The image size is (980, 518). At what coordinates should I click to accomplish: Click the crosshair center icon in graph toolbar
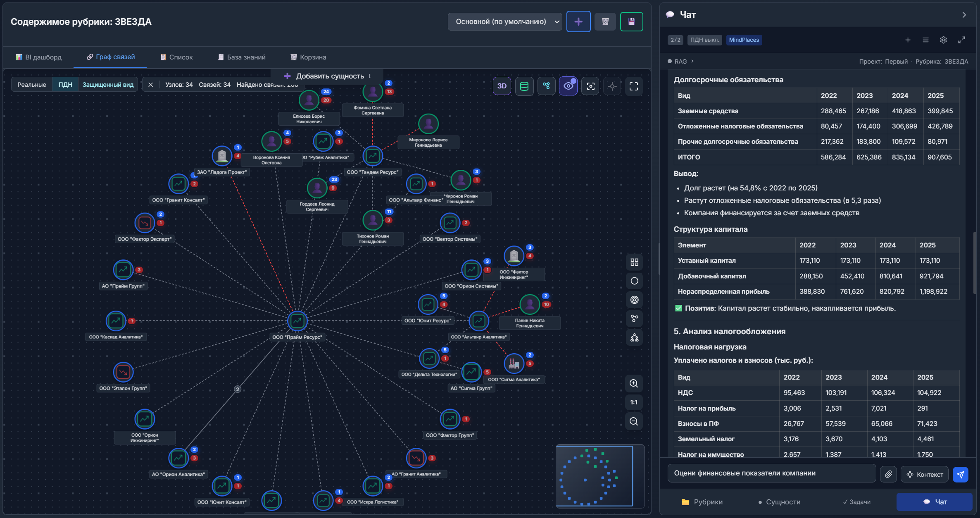[612, 86]
